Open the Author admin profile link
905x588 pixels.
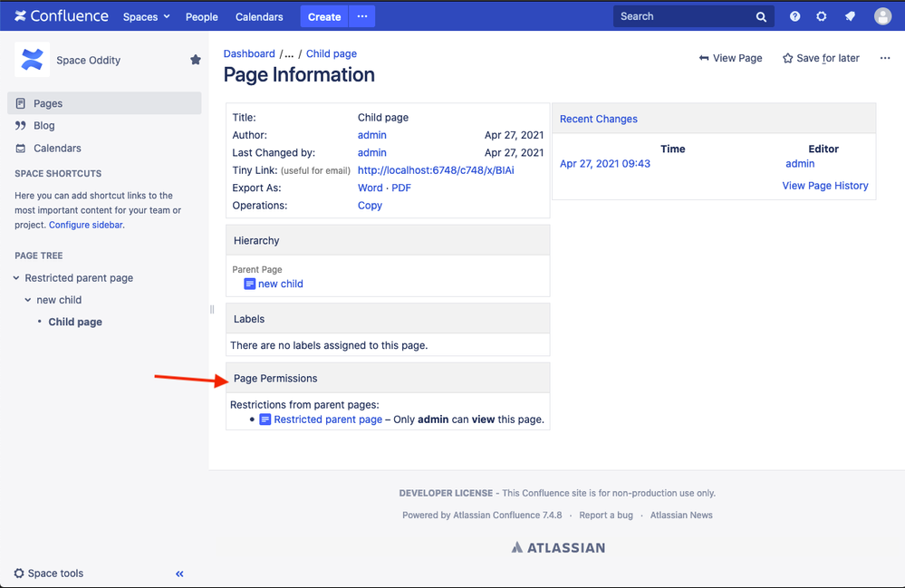click(371, 134)
